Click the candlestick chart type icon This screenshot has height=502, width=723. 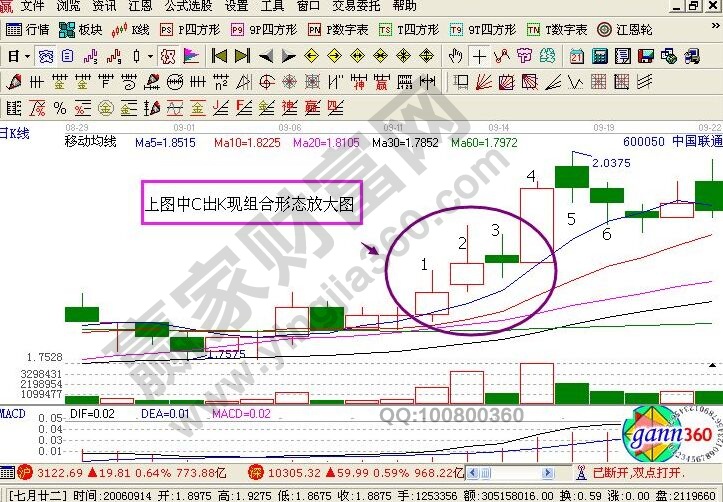136,57
